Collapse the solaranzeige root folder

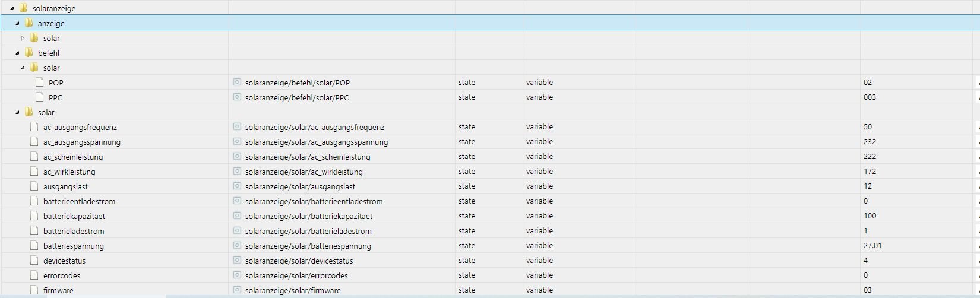tap(12, 8)
